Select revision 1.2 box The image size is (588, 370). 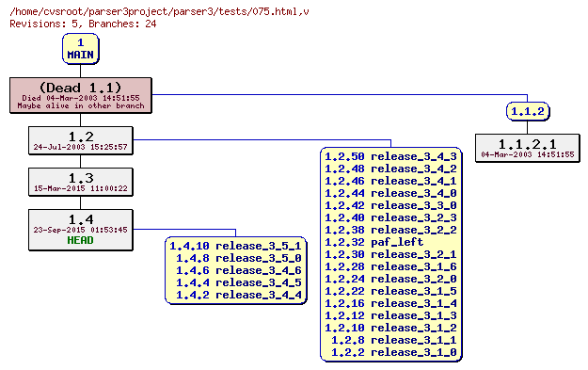(81, 140)
